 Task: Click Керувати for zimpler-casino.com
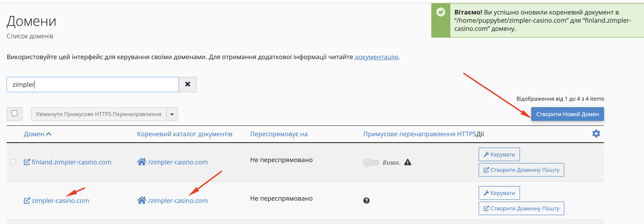click(499, 193)
